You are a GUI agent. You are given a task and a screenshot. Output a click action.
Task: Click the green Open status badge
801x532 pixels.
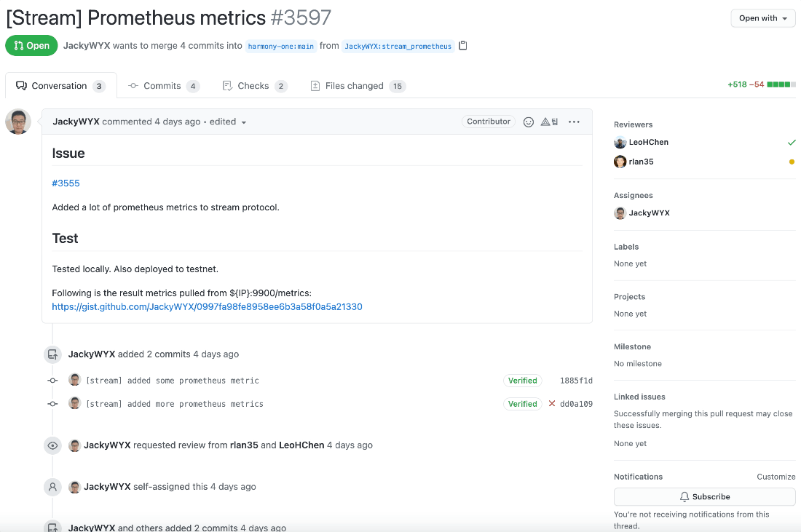[x=31, y=45]
